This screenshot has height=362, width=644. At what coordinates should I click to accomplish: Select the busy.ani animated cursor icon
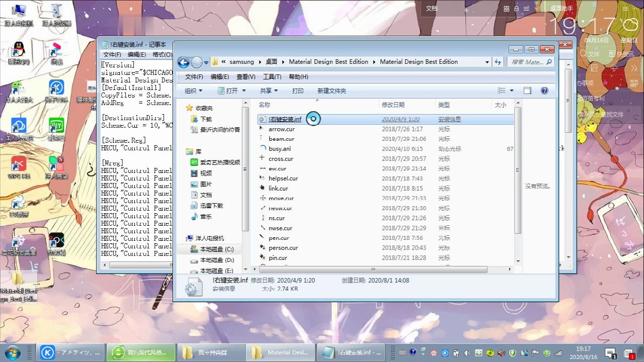click(x=262, y=149)
